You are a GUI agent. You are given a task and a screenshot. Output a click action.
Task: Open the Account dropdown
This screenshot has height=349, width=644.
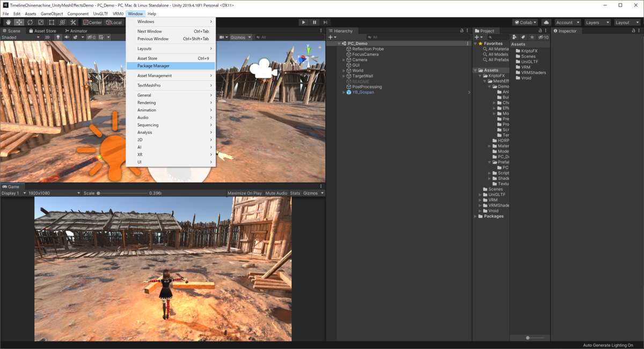click(x=567, y=23)
